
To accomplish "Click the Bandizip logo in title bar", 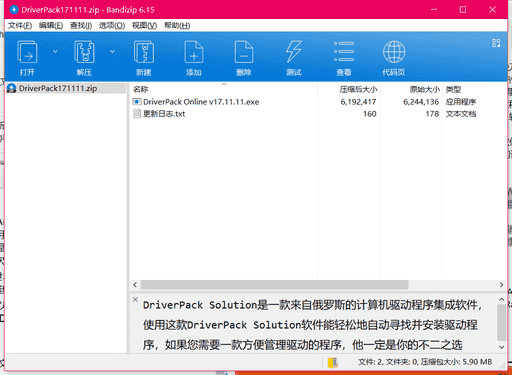I will 14,10.
